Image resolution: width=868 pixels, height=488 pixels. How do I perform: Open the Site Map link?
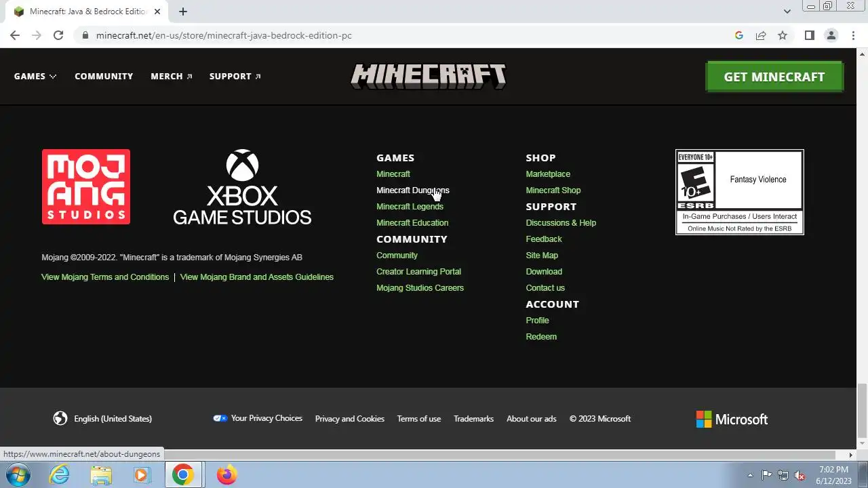(x=542, y=256)
